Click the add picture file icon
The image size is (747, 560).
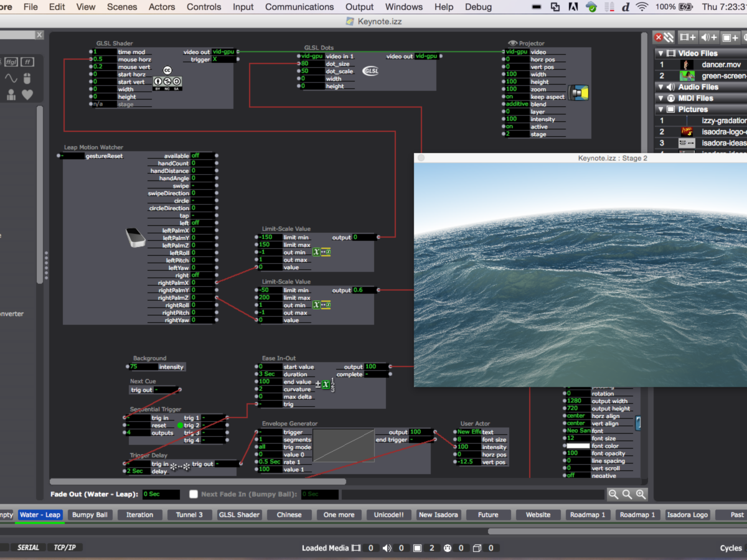click(x=730, y=37)
